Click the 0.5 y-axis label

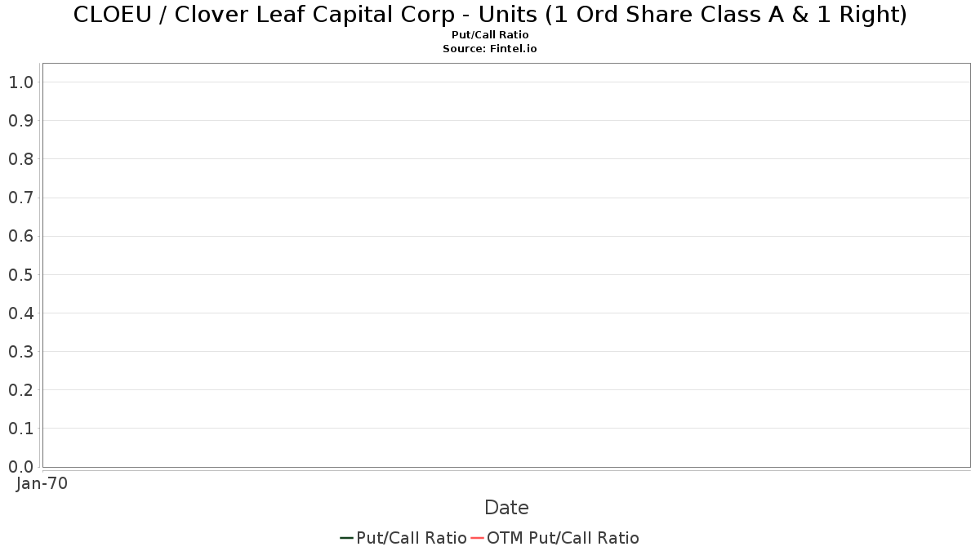point(20,274)
